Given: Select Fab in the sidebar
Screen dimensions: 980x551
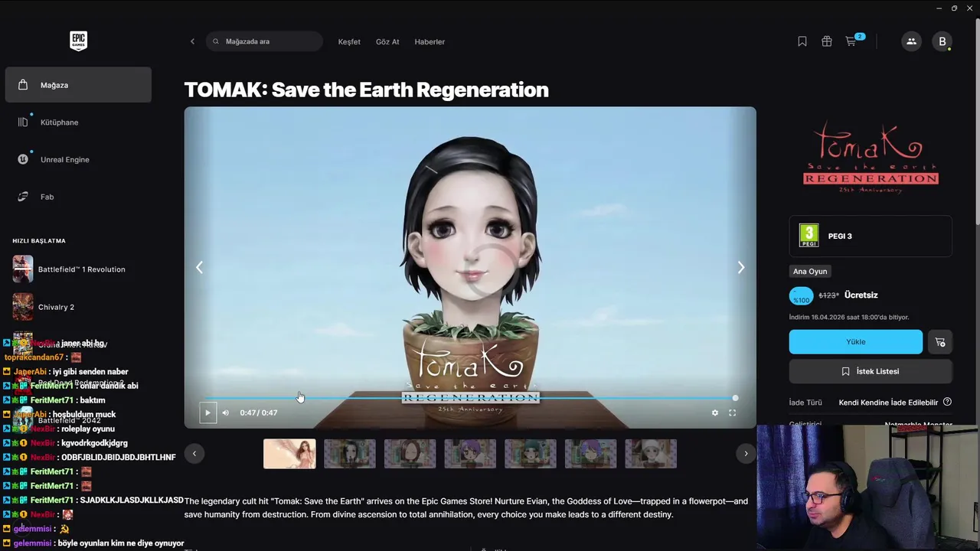Looking at the screenshot, I should coord(78,197).
